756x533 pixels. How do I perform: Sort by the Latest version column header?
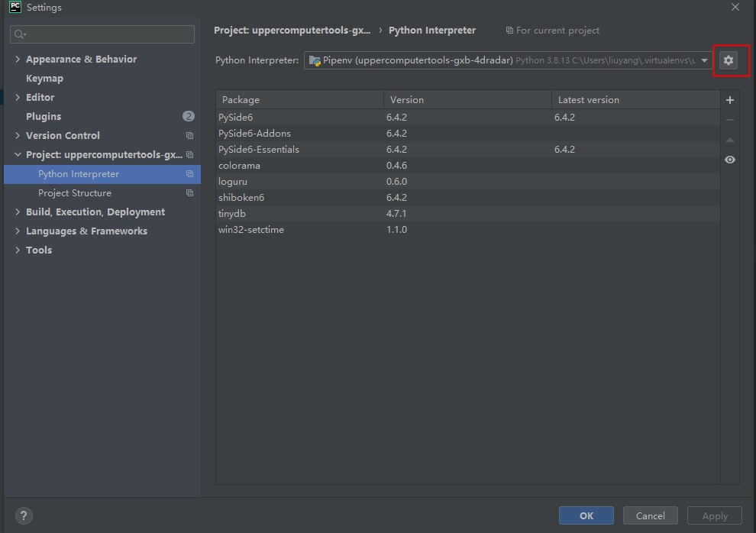pos(636,100)
